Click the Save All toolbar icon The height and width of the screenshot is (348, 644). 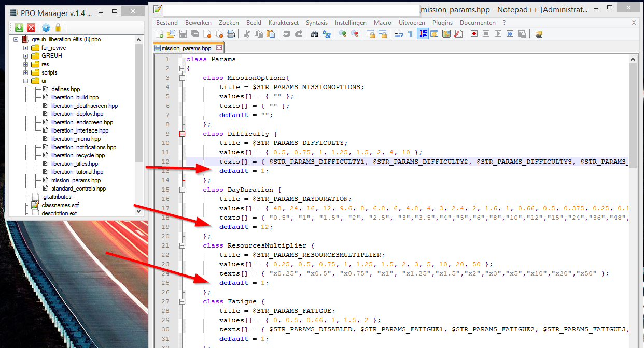tap(195, 34)
